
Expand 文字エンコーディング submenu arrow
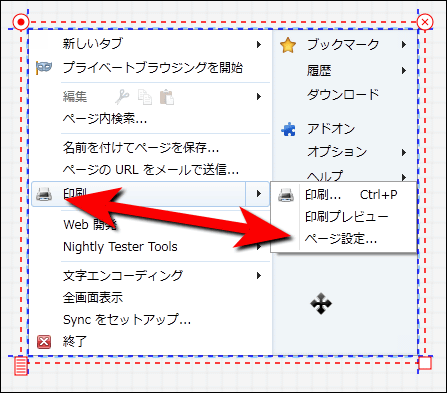pos(259,275)
